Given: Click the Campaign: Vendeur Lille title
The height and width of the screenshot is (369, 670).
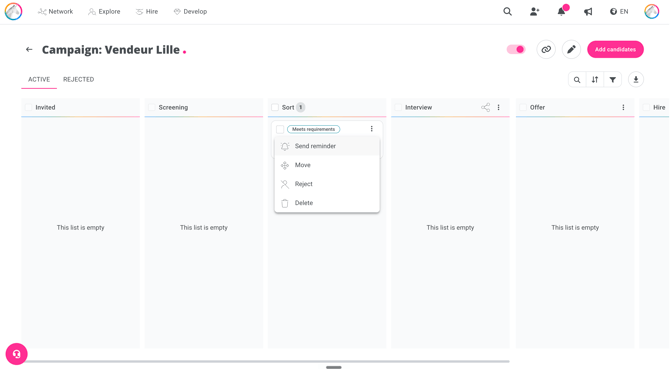Looking at the screenshot, I should (x=111, y=50).
